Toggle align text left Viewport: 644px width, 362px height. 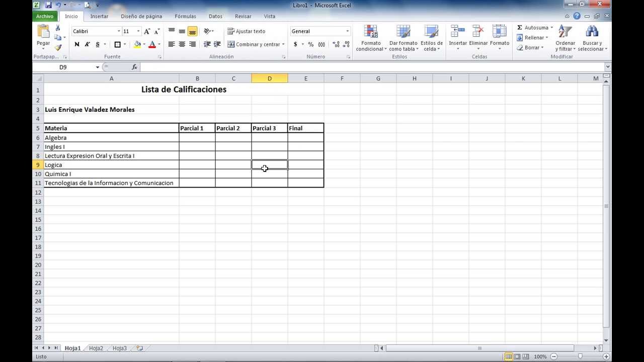172,44
